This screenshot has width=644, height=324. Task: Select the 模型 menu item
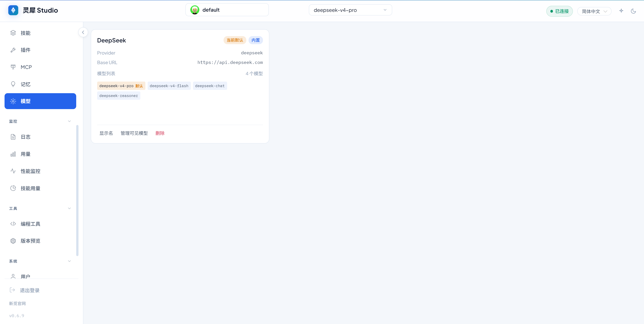pos(40,101)
